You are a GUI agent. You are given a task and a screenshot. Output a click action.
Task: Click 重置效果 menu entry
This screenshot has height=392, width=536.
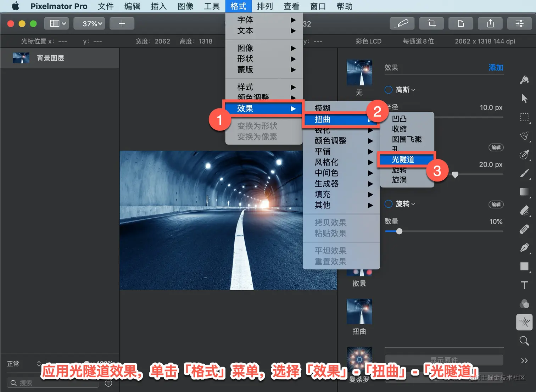[341, 262]
